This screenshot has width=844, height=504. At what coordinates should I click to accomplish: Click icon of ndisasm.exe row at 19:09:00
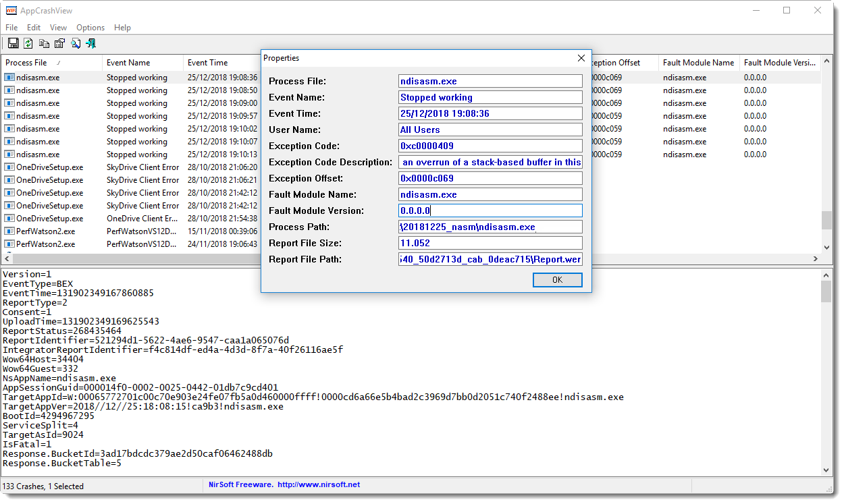coord(9,103)
